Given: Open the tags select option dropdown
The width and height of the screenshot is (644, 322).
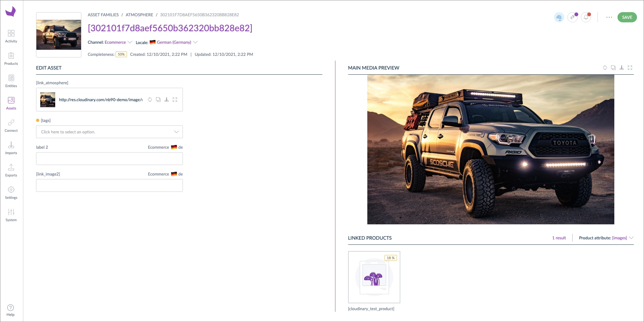Looking at the screenshot, I should point(109,132).
